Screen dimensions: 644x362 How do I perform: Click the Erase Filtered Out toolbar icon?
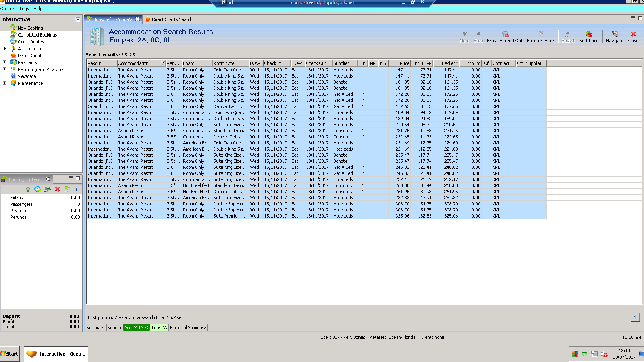pyautogui.click(x=505, y=34)
